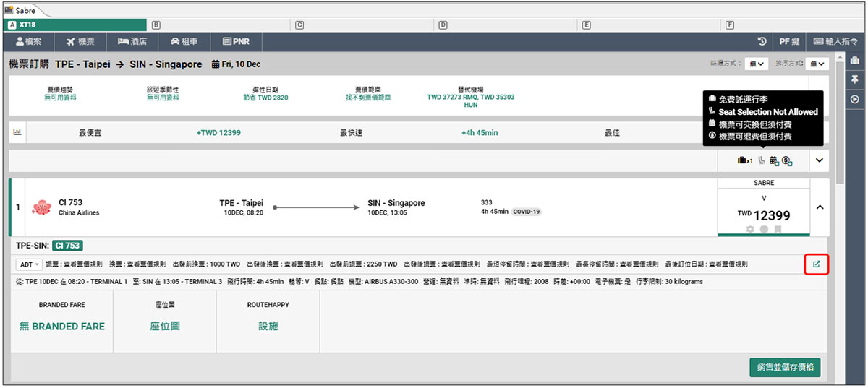Switch to work area tab F
This screenshot has width=868, height=388.
pos(794,25)
